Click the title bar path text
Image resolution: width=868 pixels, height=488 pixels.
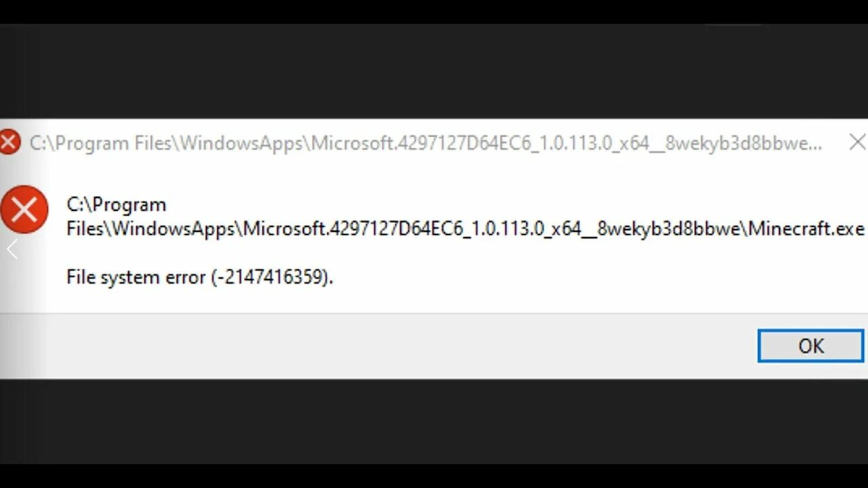point(426,143)
